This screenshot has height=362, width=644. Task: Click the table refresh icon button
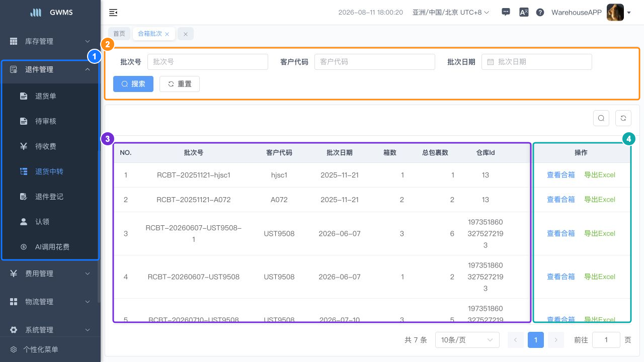(x=623, y=118)
